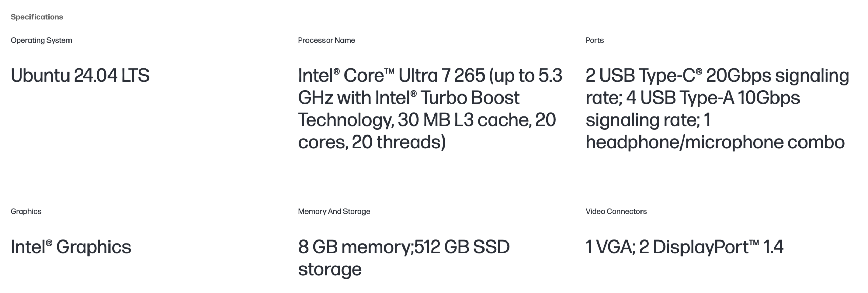Click the Graphics label
This screenshot has height=293, width=868.
[26, 211]
